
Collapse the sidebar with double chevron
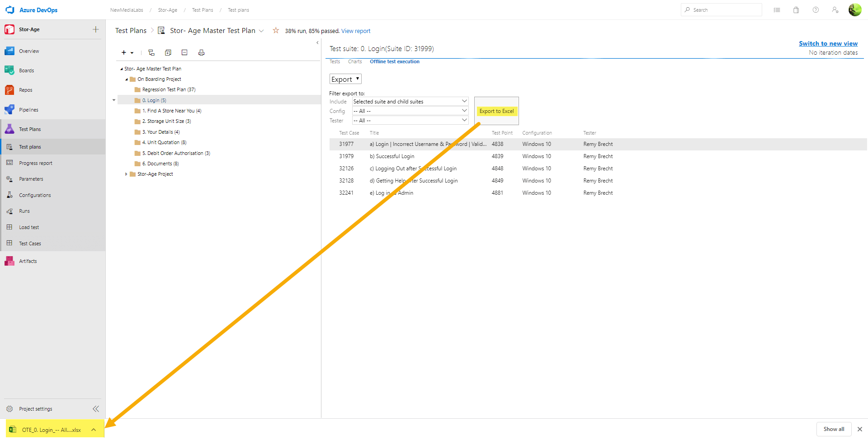click(x=96, y=409)
